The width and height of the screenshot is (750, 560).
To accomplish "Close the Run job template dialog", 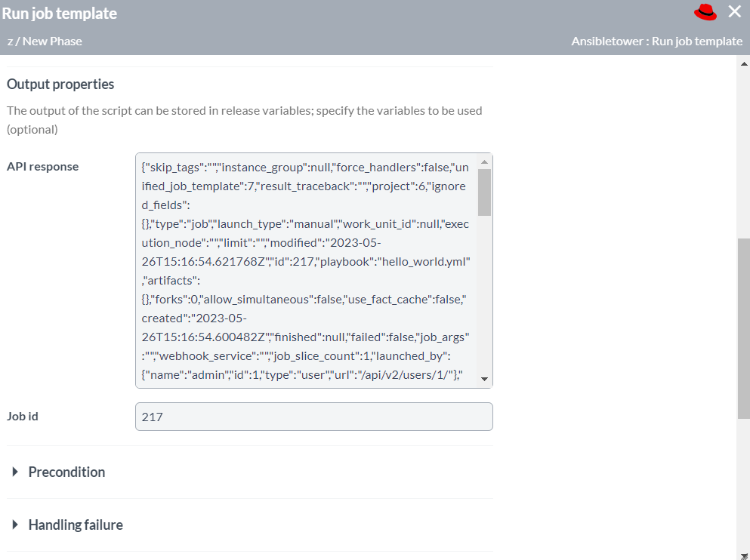I will [x=734, y=11].
